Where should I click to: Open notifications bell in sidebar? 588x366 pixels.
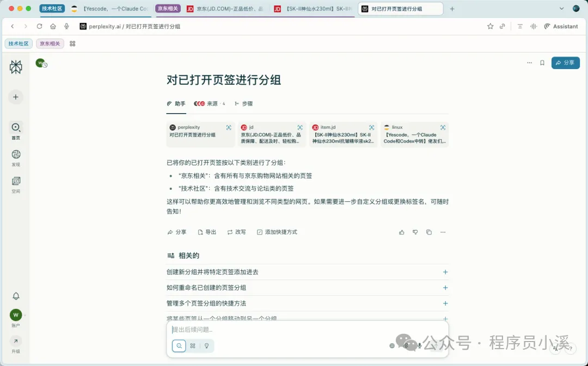(16, 296)
